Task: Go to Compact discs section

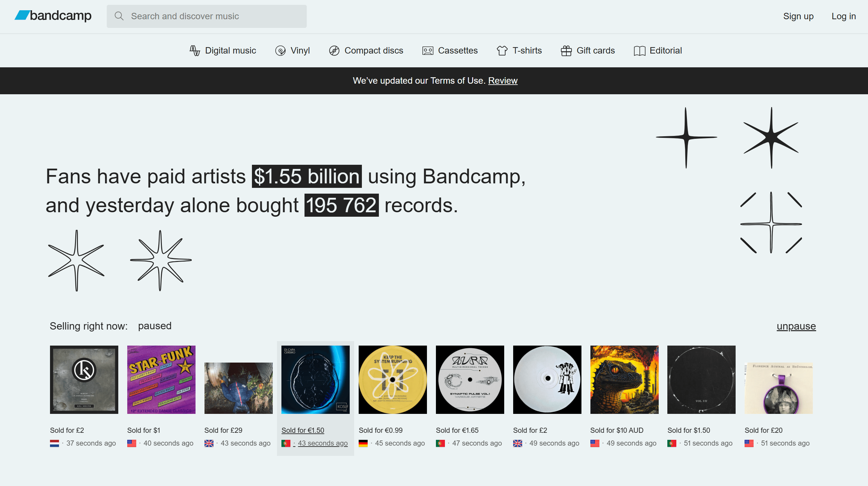Action: (x=366, y=51)
